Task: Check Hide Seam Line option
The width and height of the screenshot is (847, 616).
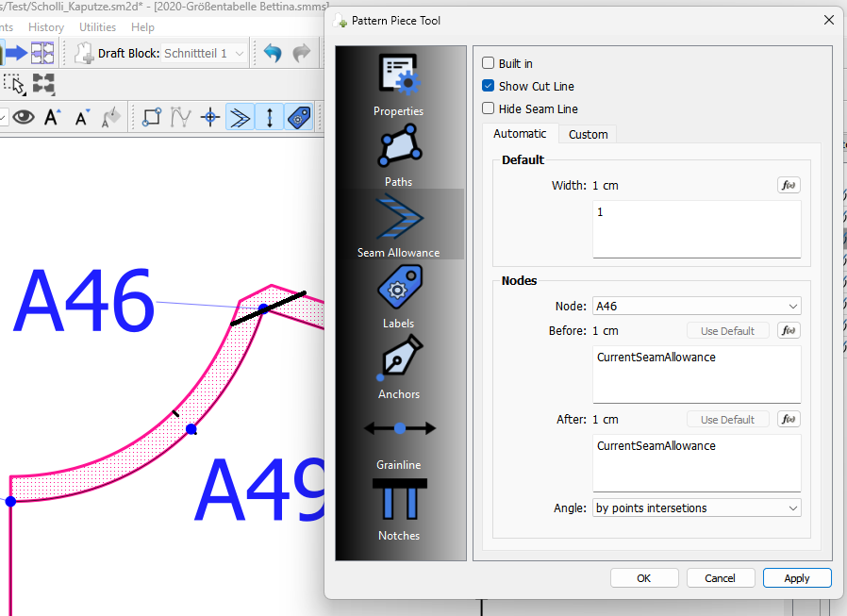Action: point(489,108)
